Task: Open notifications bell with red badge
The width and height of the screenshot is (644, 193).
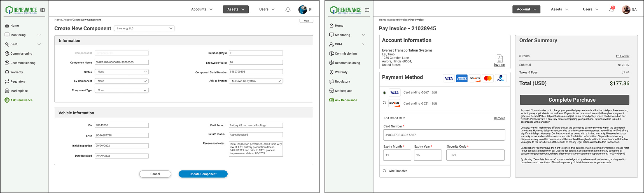Action: 612,9
